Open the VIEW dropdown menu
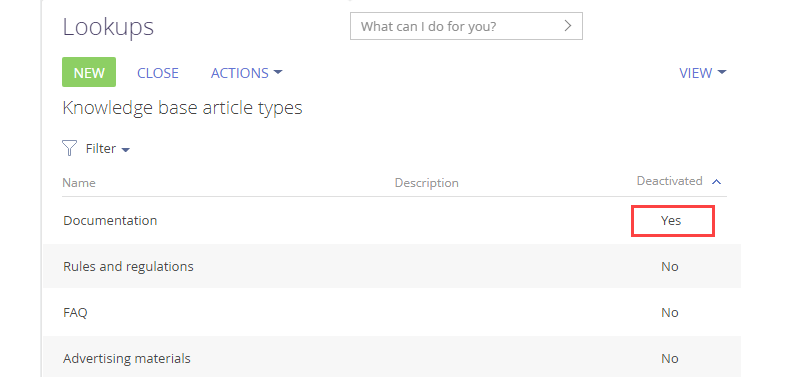The width and height of the screenshot is (786, 377). pyautogui.click(x=702, y=73)
